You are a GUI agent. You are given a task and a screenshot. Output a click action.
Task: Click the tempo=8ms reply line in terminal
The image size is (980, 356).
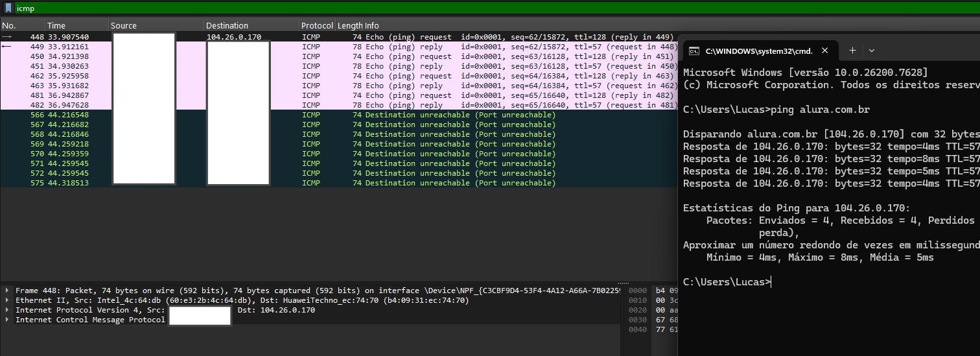click(x=832, y=159)
